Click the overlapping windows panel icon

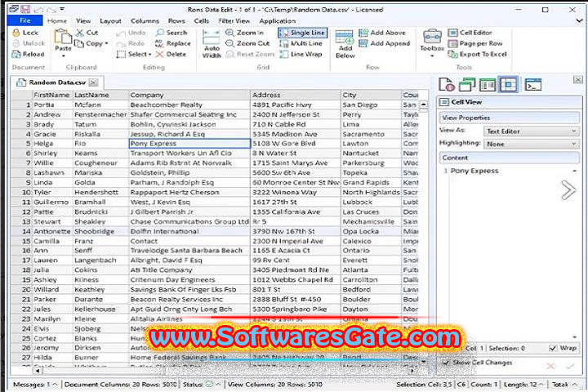tap(467, 84)
